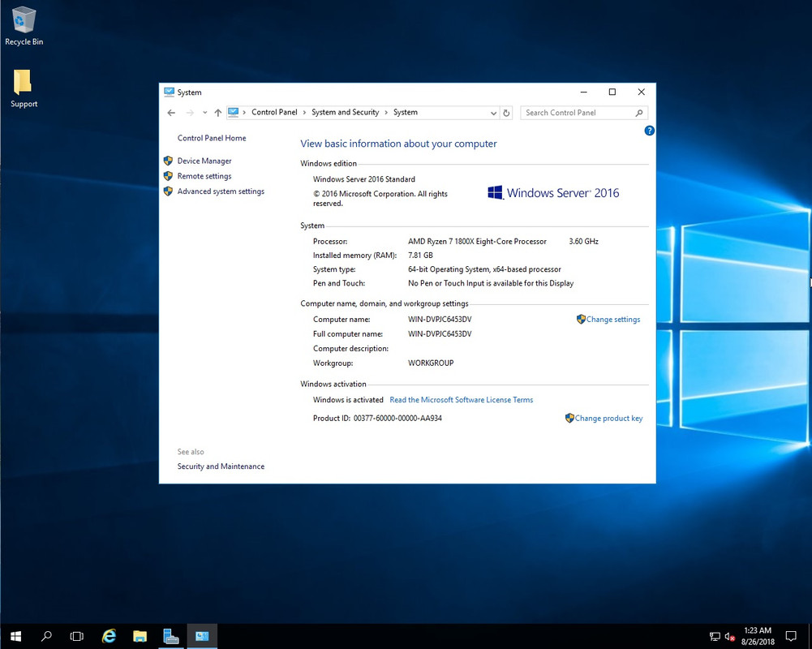Open the Help question mark icon
The height and width of the screenshot is (649, 812).
[650, 131]
